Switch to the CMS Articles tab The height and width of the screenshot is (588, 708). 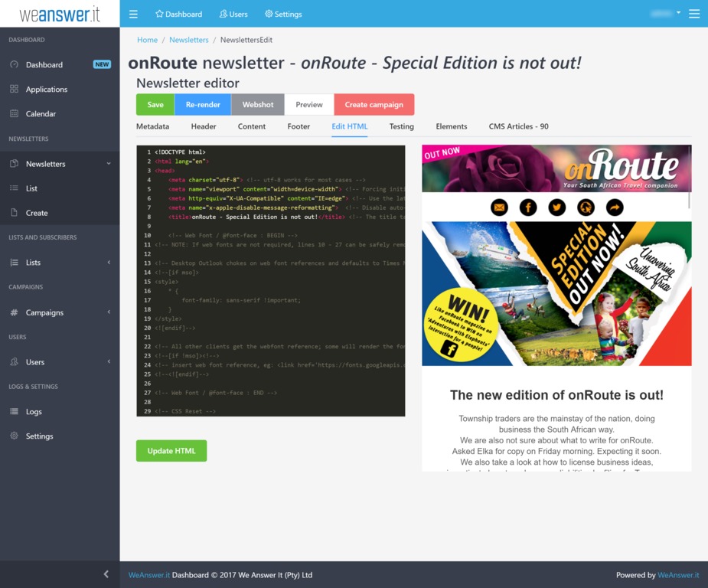coord(518,126)
